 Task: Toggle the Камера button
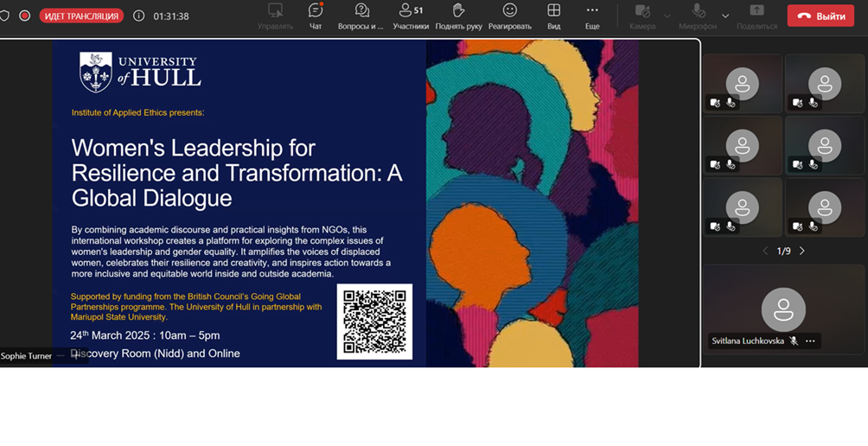click(x=642, y=16)
